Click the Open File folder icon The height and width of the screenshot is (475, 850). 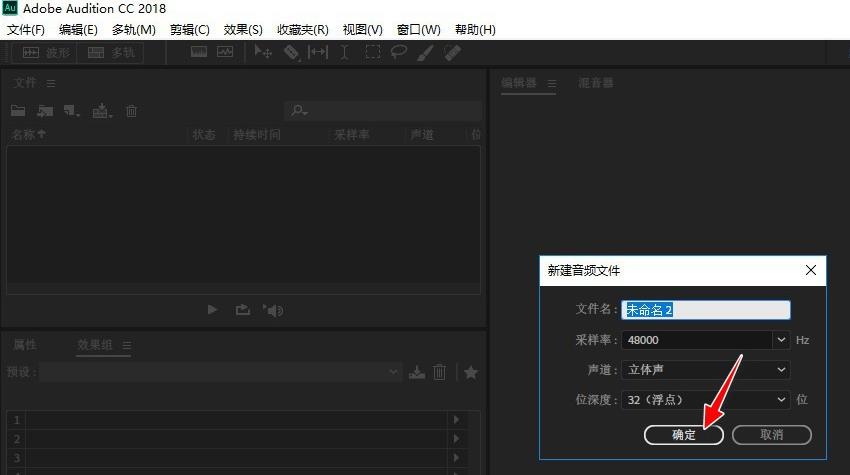click(18, 111)
